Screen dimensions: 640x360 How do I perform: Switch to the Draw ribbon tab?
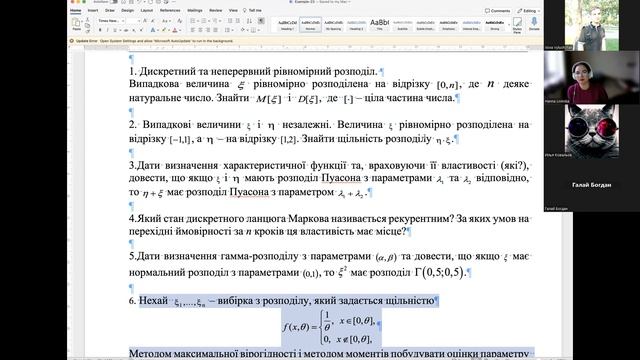(x=110, y=10)
